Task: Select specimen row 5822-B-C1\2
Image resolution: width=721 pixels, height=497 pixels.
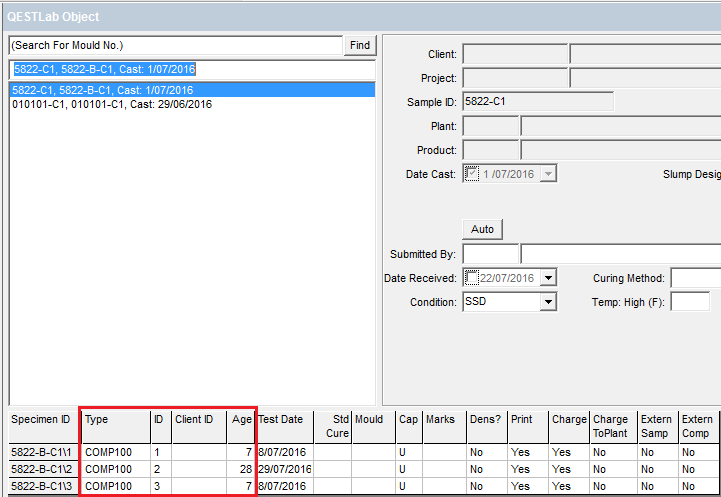Action: click(41, 469)
